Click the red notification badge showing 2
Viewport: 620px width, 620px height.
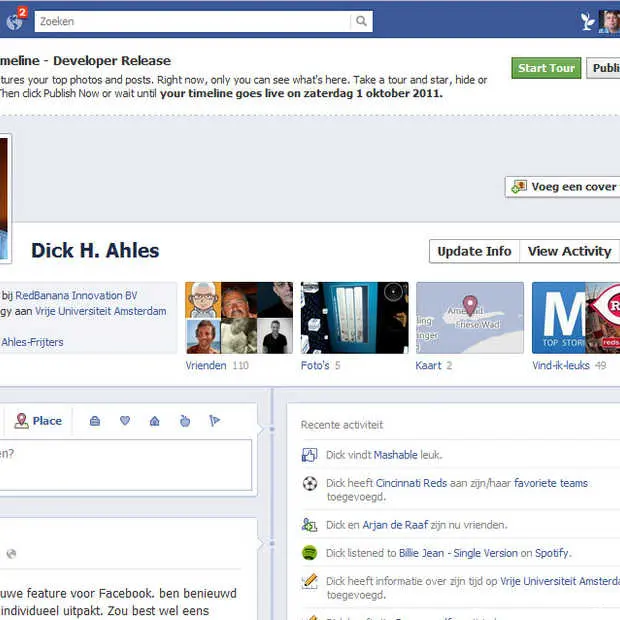pos(23,13)
